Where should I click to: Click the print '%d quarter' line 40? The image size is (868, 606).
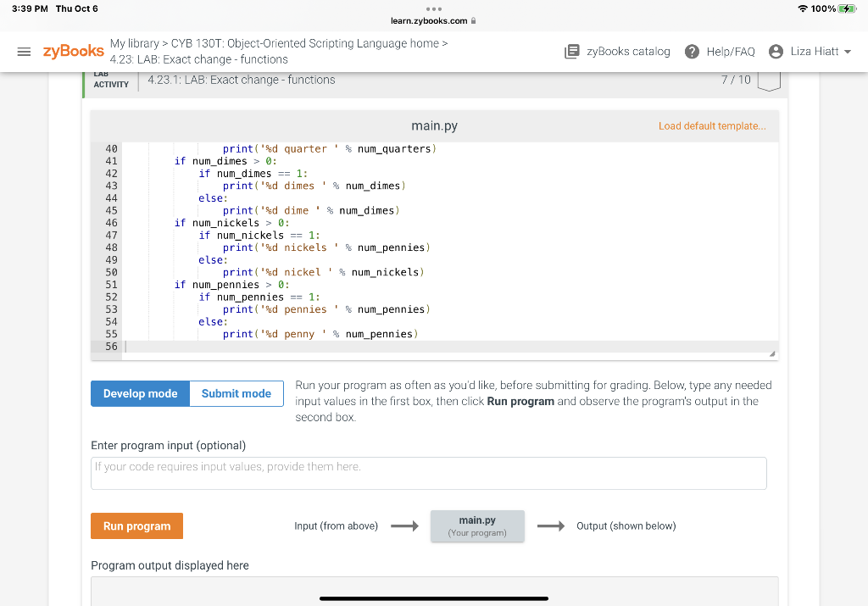[x=330, y=149]
